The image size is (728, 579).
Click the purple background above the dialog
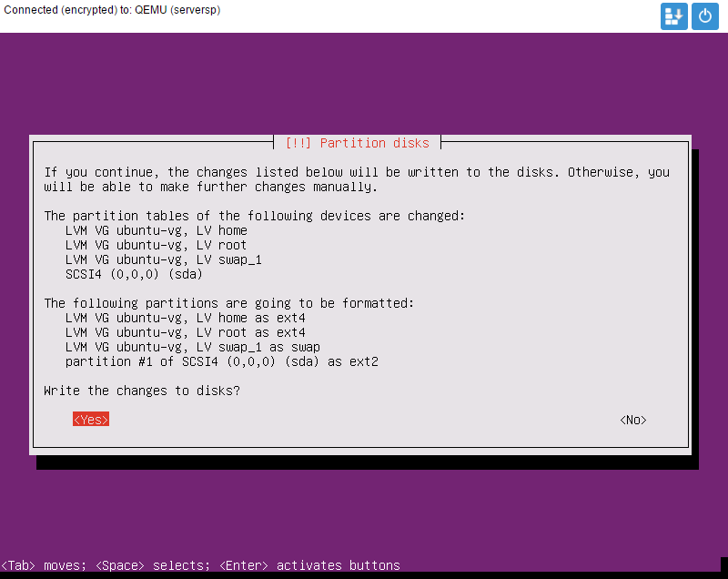click(x=364, y=82)
